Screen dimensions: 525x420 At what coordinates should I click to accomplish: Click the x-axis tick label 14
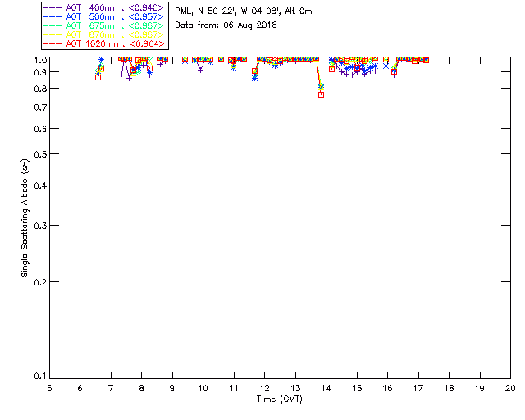point(326,388)
